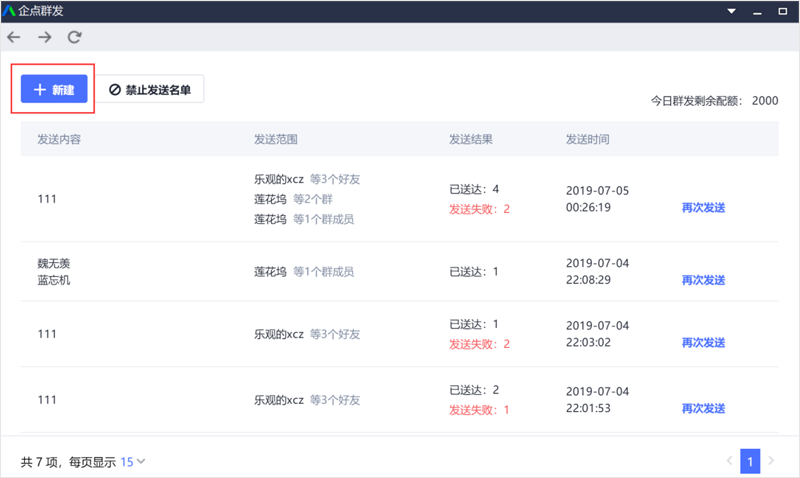Click the 等2个群 recipients text
Viewport: 800px width, 478px height.
pyautogui.click(x=317, y=199)
